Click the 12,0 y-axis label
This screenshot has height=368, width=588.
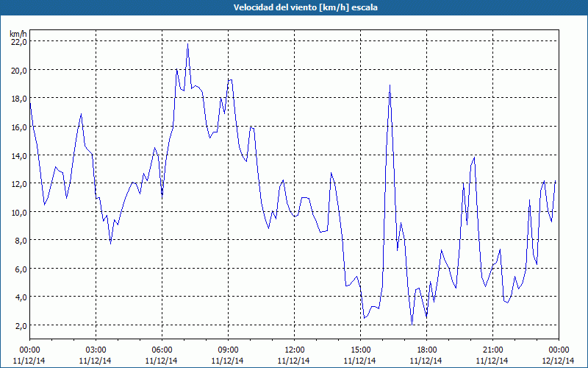coord(19,183)
